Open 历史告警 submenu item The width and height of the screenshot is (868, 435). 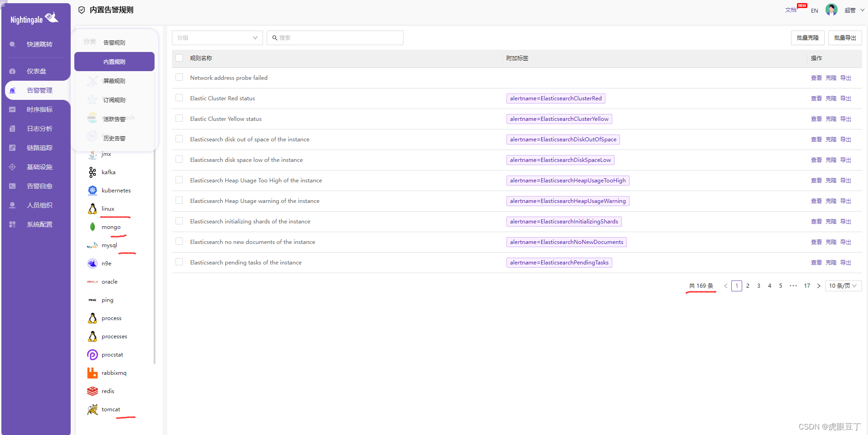[114, 138]
